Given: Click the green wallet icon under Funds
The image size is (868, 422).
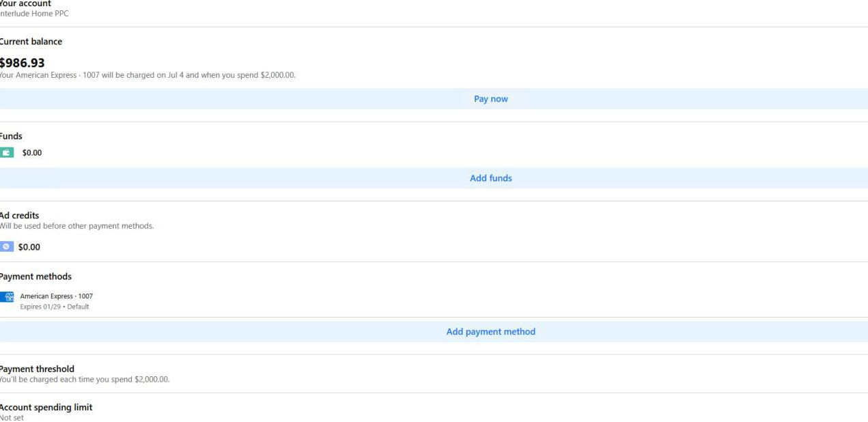Looking at the screenshot, I should click(7, 153).
